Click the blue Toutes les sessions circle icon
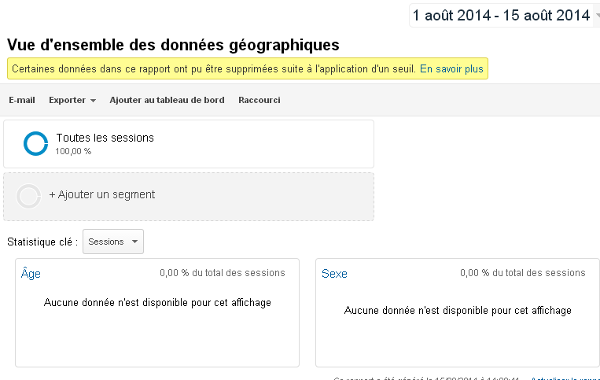The width and height of the screenshot is (600, 380). tap(36, 144)
